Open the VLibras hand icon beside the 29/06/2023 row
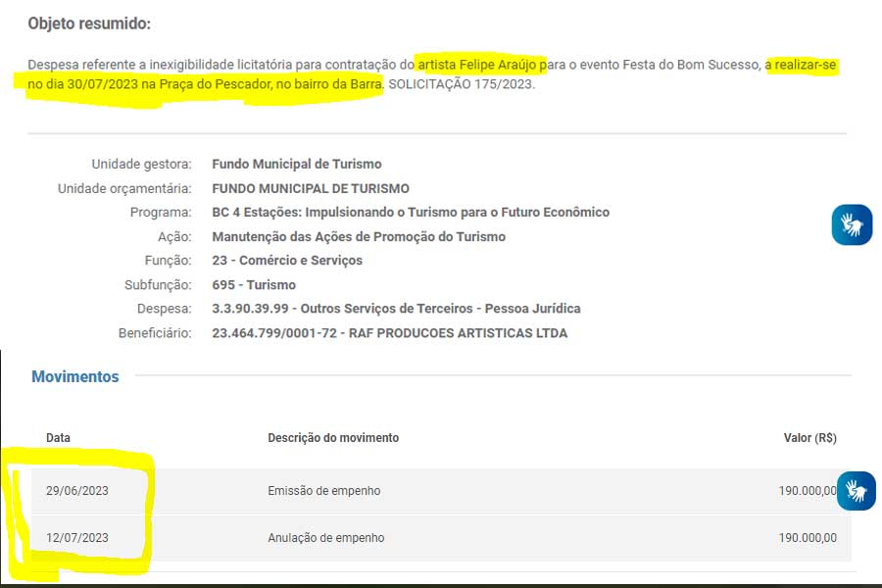Viewport: 882px width, 588px height. tap(857, 491)
